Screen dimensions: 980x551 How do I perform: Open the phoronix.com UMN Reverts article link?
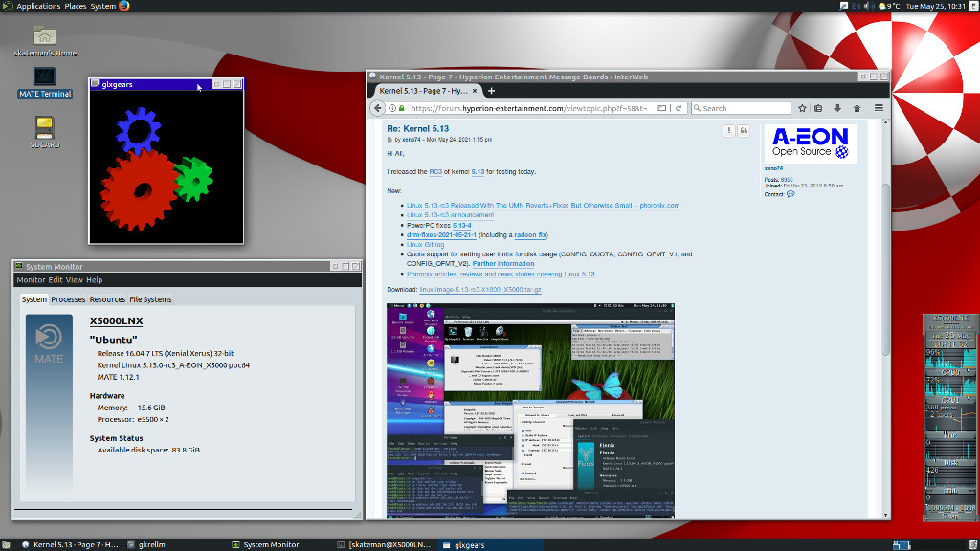pyautogui.click(x=544, y=205)
